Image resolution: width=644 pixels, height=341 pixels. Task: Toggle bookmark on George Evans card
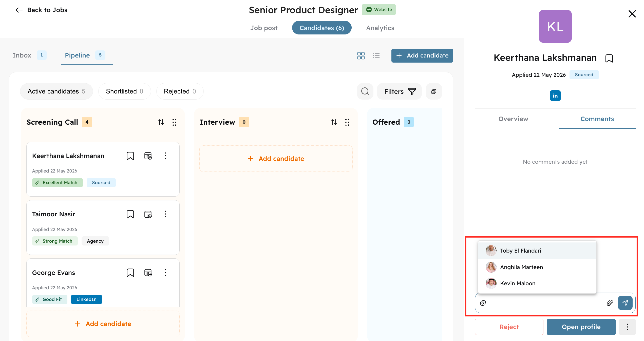[x=130, y=273]
